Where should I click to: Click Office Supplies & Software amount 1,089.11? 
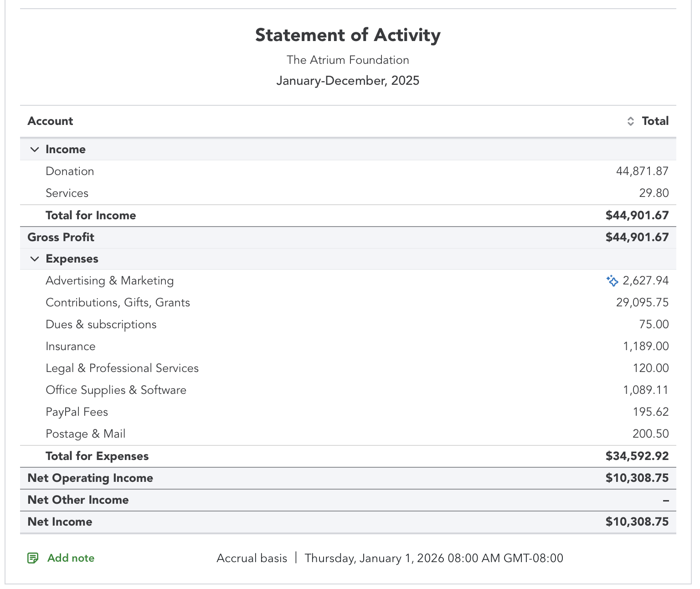[646, 390]
